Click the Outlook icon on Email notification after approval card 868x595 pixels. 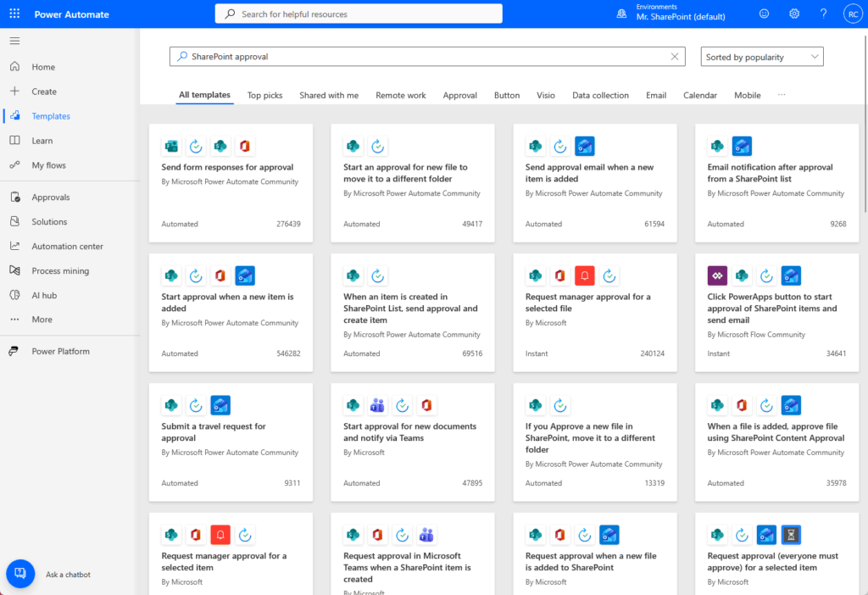pyautogui.click(x=742, y=146)
